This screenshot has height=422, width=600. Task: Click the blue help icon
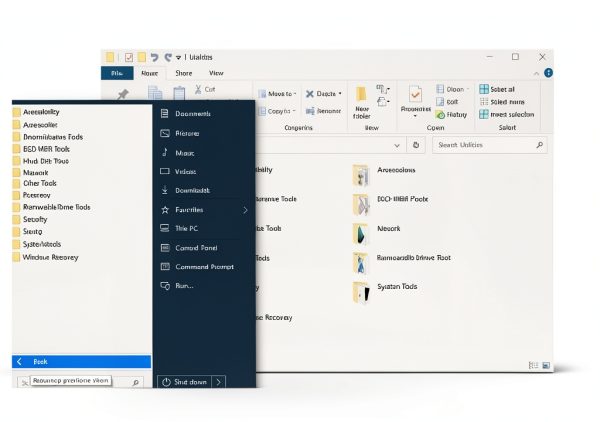(548, 73)
